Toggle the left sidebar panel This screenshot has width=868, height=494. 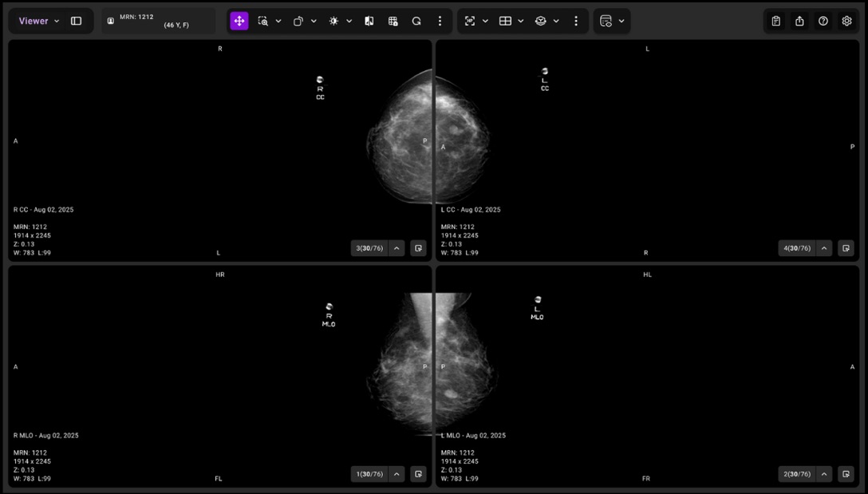76,21
